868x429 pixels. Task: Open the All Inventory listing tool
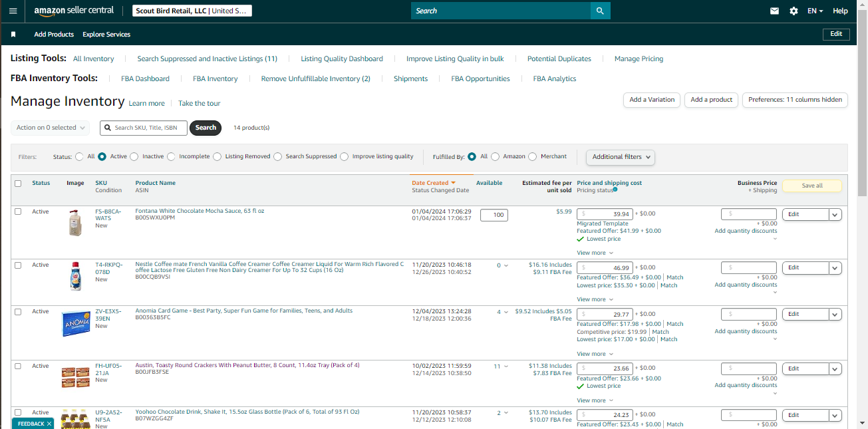93,59
